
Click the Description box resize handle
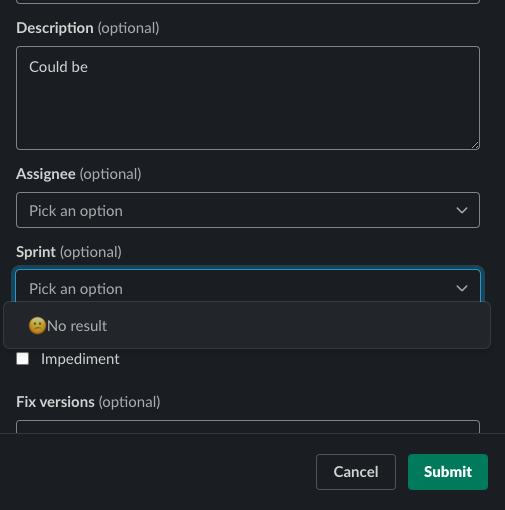click(475, 145)
